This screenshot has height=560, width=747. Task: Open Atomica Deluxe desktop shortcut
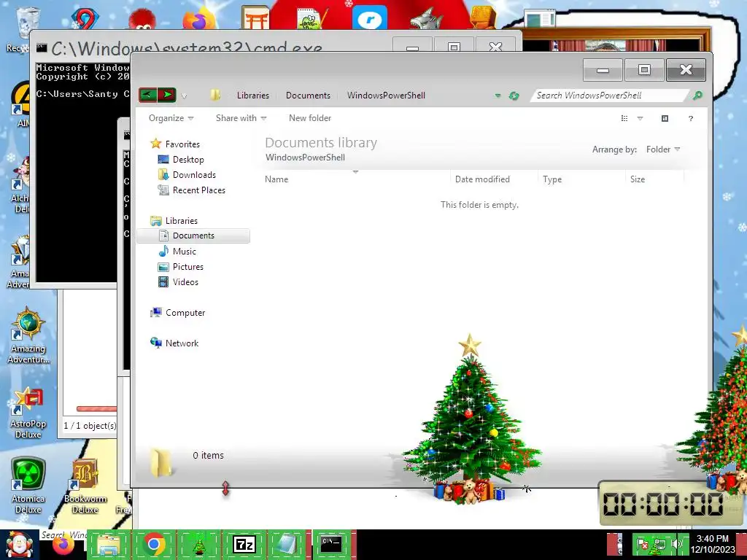28,486
